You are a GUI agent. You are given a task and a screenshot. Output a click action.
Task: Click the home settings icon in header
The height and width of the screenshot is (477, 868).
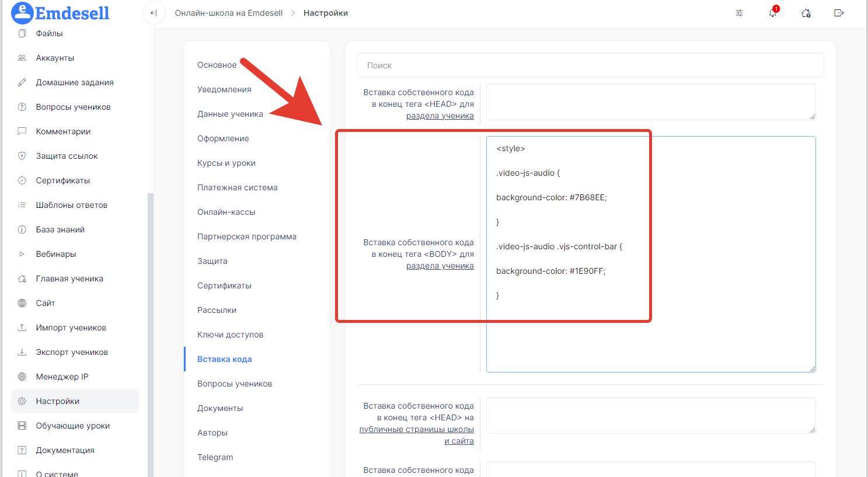[806, 13]
